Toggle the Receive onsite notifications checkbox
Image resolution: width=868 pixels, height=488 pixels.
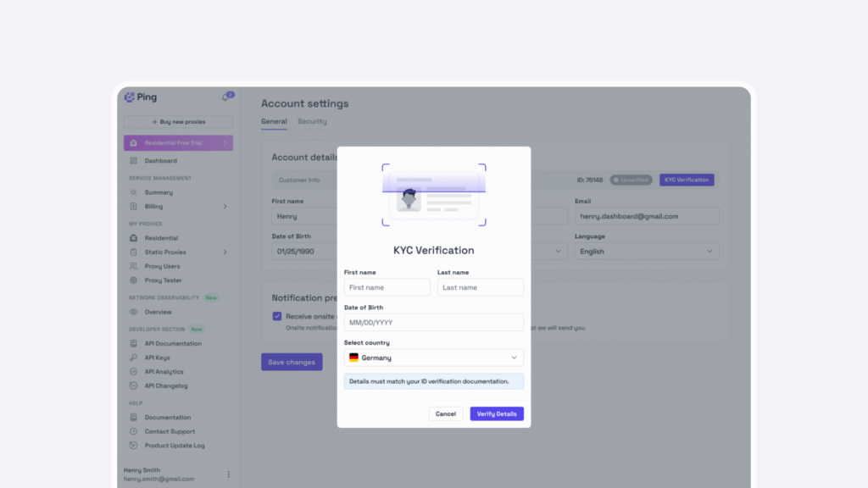click(276, 316)
